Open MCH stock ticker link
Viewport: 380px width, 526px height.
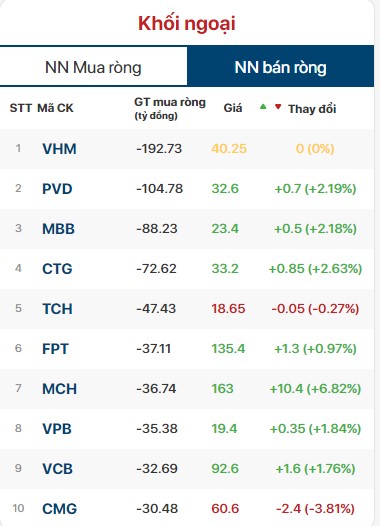(x=59, y=389)
